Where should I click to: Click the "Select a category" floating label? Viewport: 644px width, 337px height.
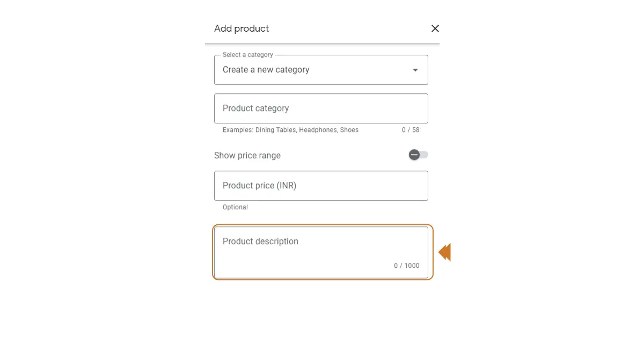point(248,55)
